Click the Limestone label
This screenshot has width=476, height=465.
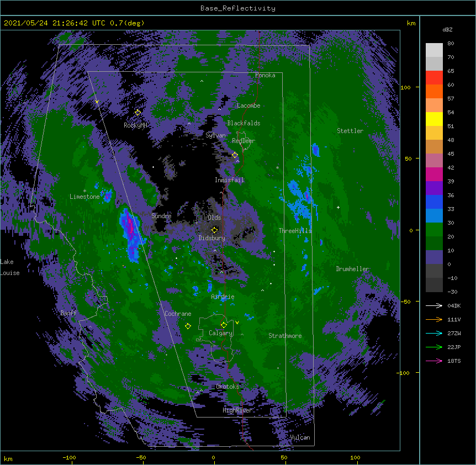pos(84,197)
